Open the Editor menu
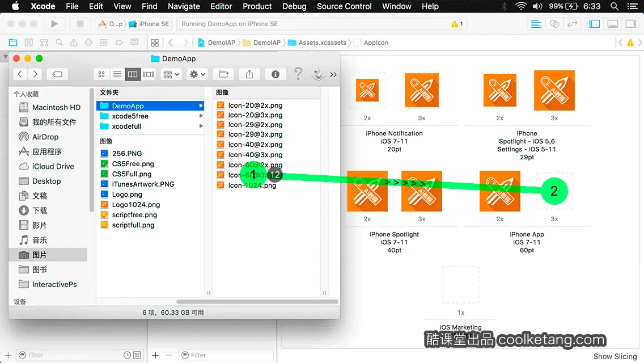644x363 pixels. (x=221, y=6)
